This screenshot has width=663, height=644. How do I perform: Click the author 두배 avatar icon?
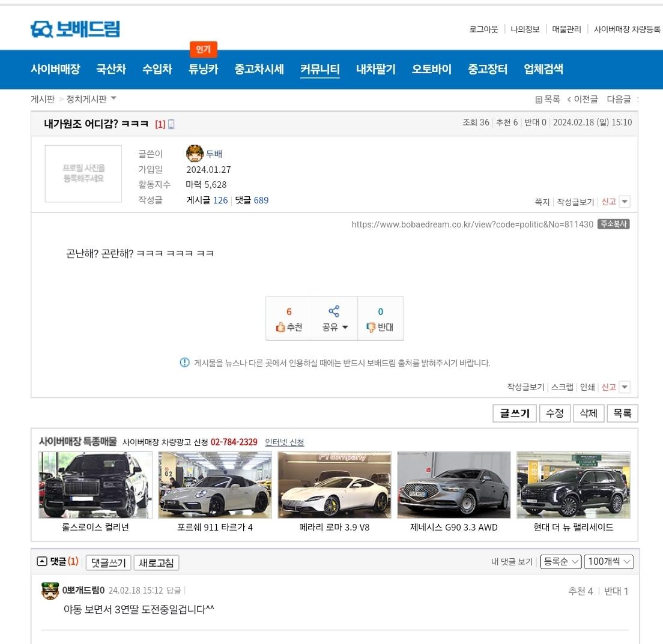point(195,154)
